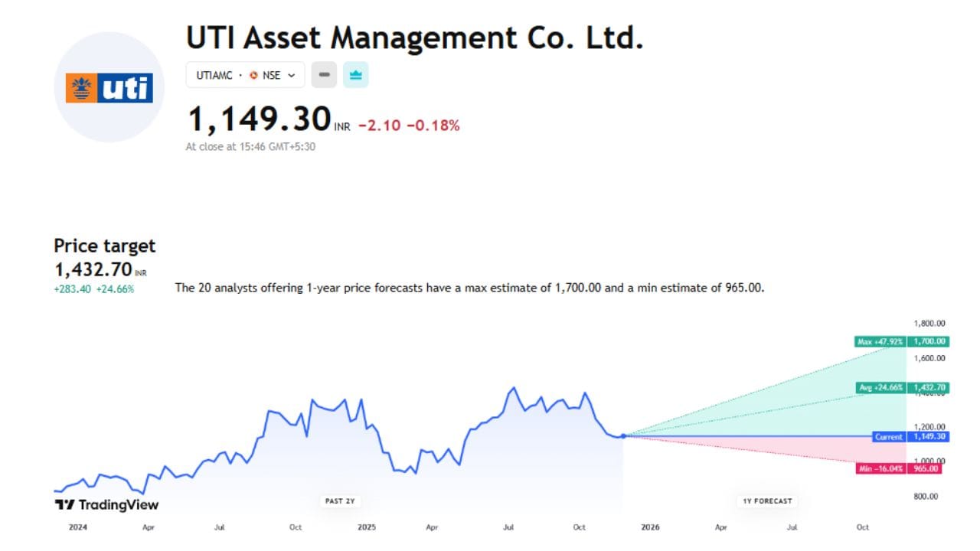Select the 2026 axis label
The image size is (980, 551).
pyautogui.click(x=650, y=527)
